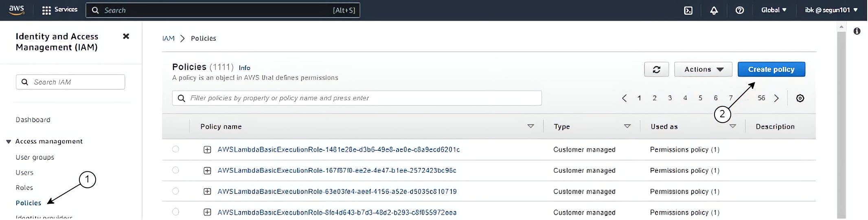Open the info panel icon at right edge
This screenshot has height=220, width=868.
pyautogui.click(x=857, y=31)
